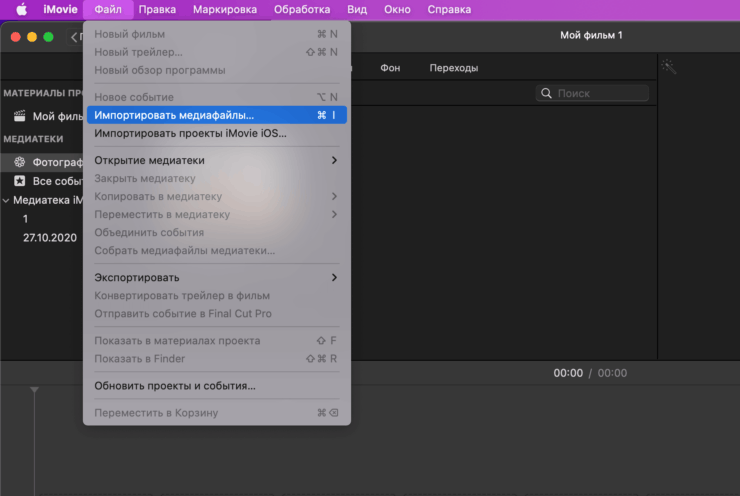The image size is (740, 496).
Task: Collapse the Медиатека iMovie tree triangle
Action: pos(6,200)
